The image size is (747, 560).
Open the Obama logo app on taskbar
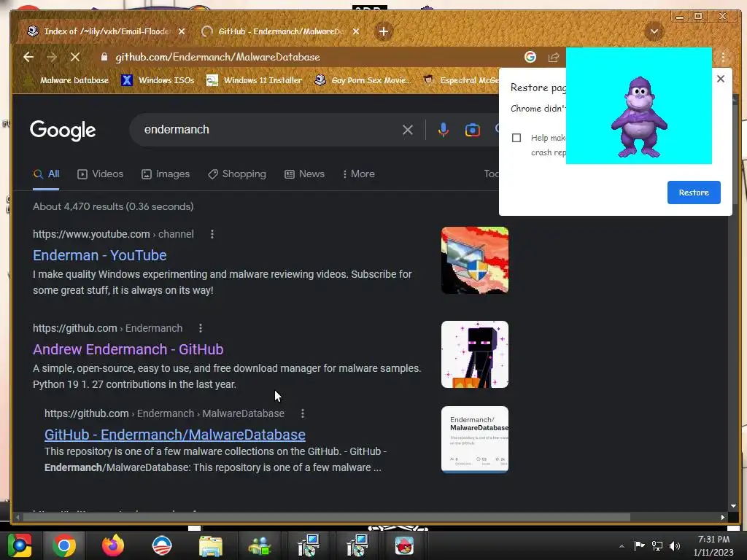[162, 545]
